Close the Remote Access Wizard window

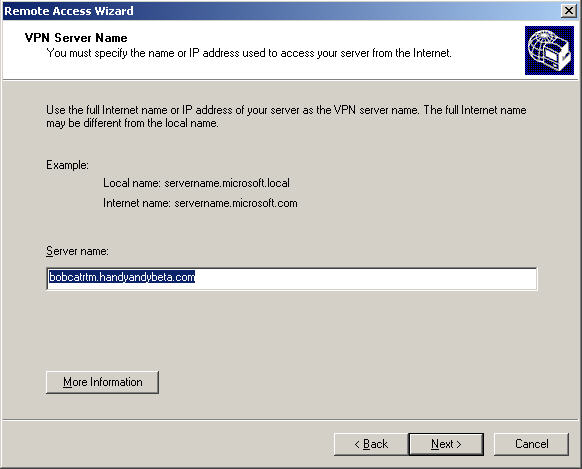point(569,10)
